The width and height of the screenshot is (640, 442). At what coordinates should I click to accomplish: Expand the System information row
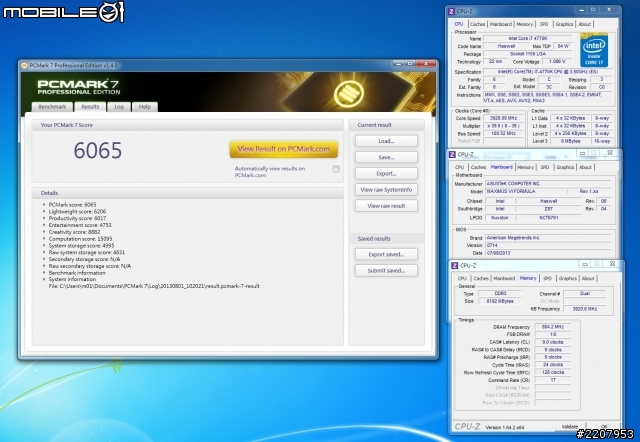(x=44, y=279)
